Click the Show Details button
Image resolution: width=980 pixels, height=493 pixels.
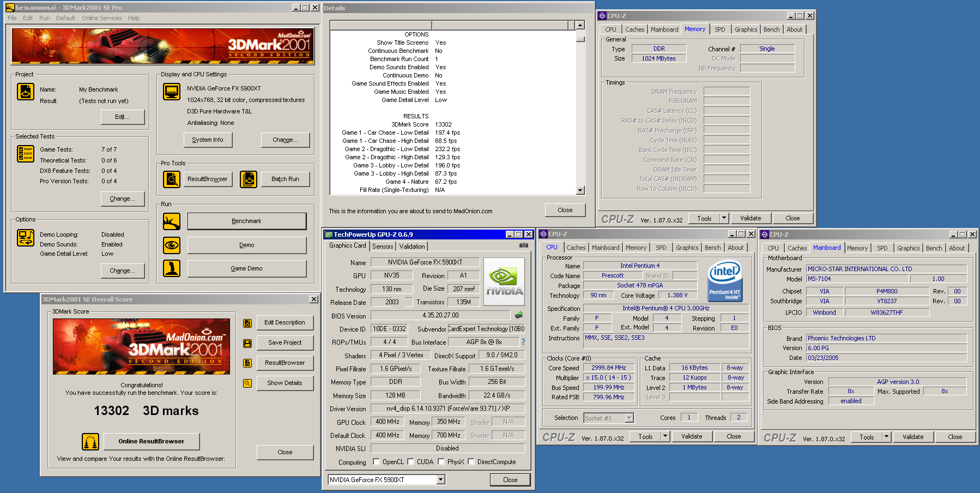[285, 383]
